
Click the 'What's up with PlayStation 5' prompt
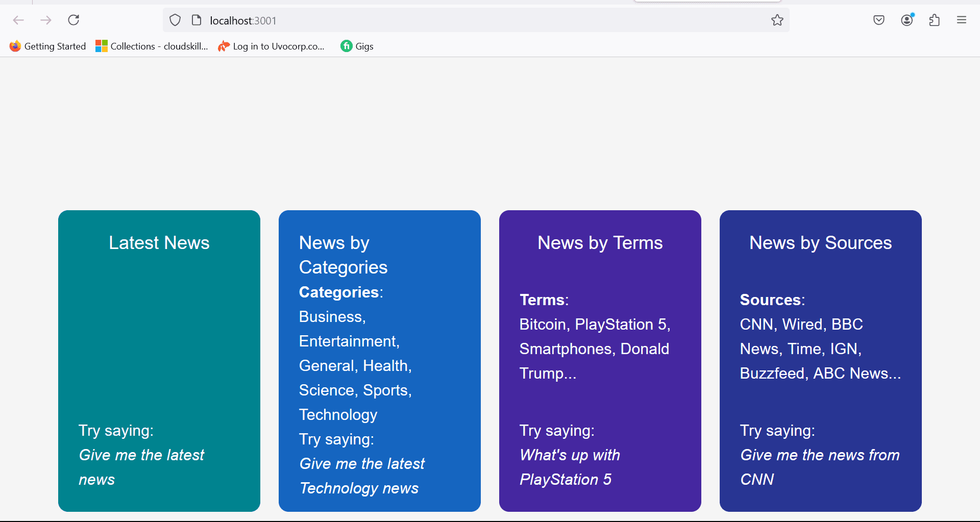(x=570, y=467)
